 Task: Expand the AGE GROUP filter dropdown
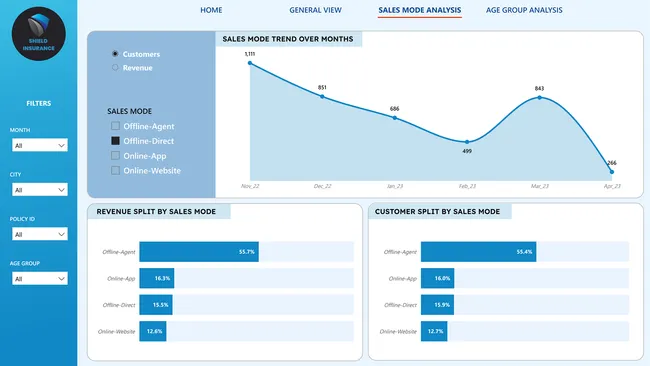40,279
